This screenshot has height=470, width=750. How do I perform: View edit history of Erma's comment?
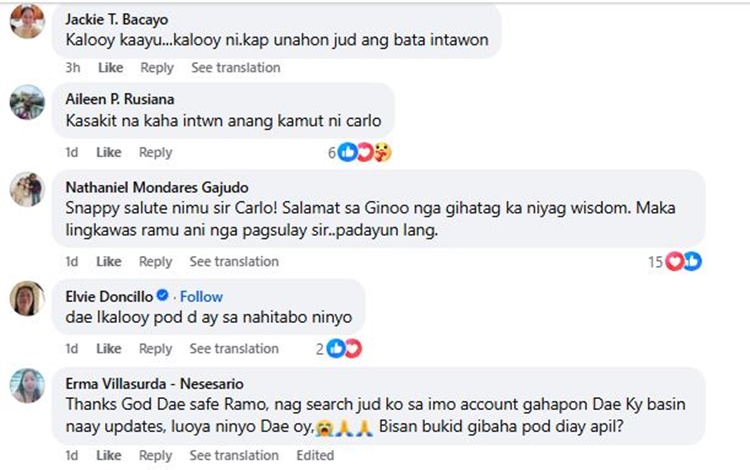click(315, 455)
